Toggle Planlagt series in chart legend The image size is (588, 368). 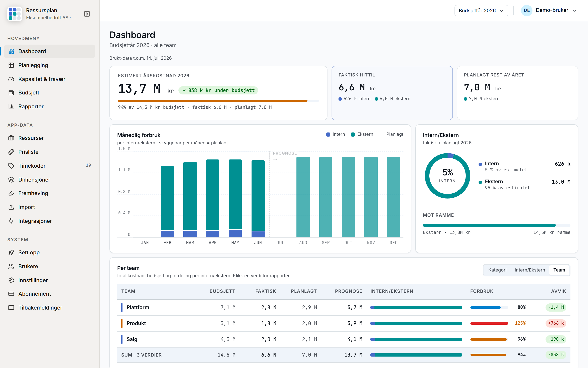click(x=391, y=134)
